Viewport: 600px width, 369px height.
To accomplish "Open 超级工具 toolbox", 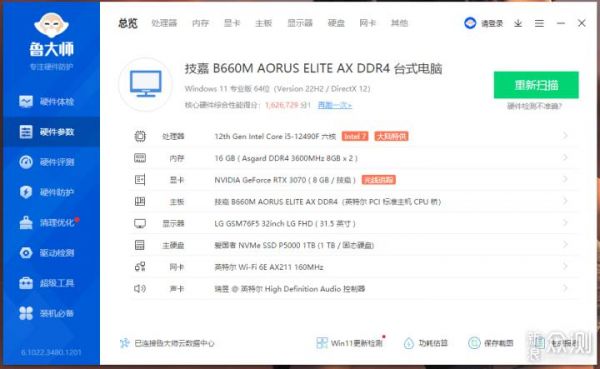I will [x=47, y=283].
